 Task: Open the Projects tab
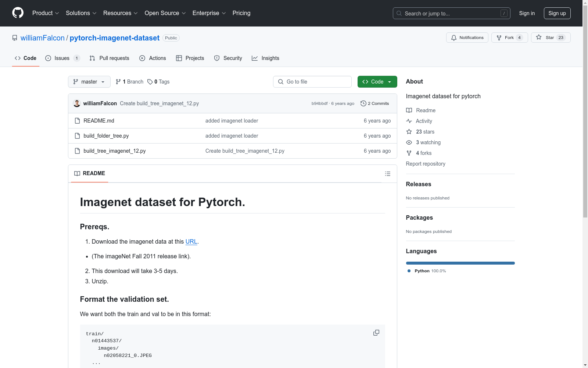(x=190, y=58)
